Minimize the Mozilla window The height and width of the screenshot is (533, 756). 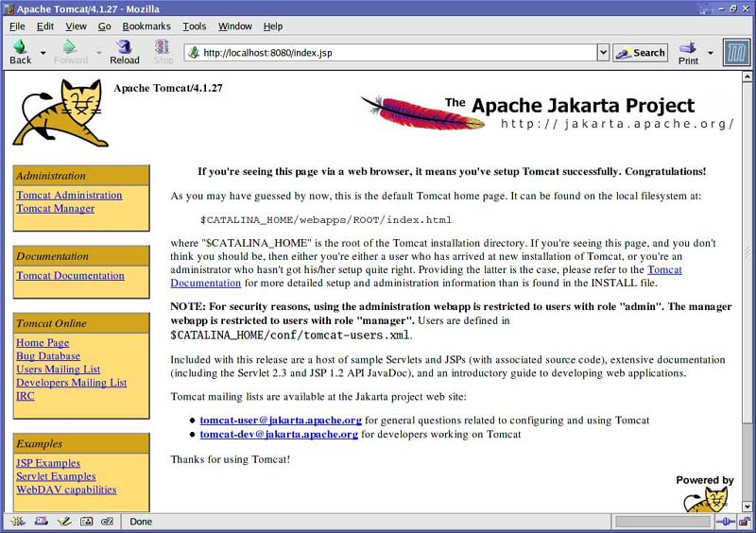coord(722,9)
